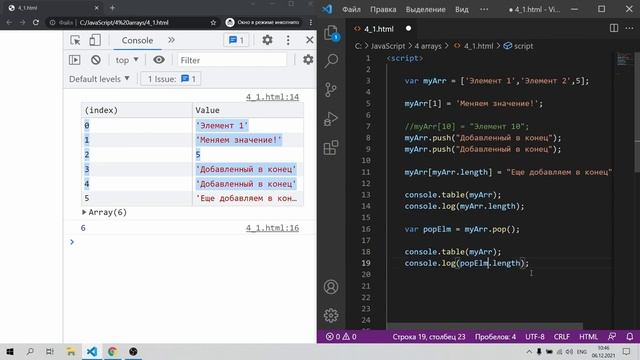Open Файл menu in VS Code

[351, 9]
